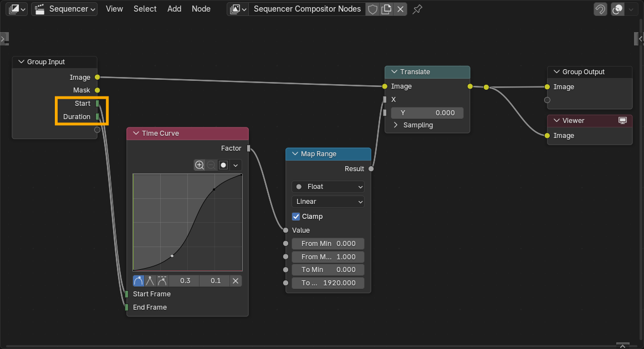Click the Start Frame input socket

(126, 294)
